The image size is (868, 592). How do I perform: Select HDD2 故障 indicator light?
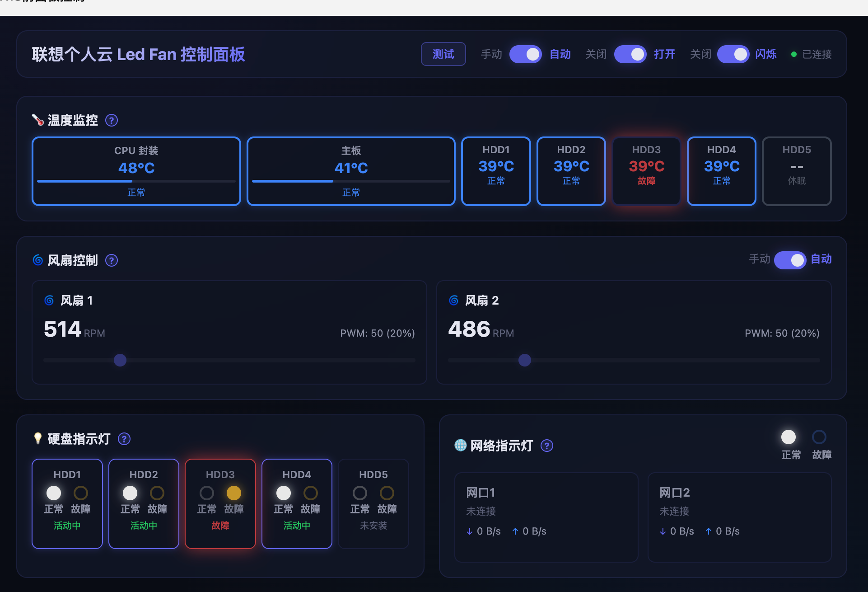pyautogui.click(x=157, y=493)
